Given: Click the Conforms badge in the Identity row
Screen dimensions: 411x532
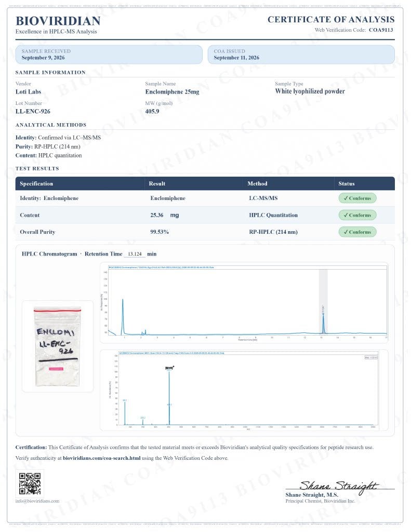Looking at the screenshot, I should pyautogui.click(x=357, y=198).
